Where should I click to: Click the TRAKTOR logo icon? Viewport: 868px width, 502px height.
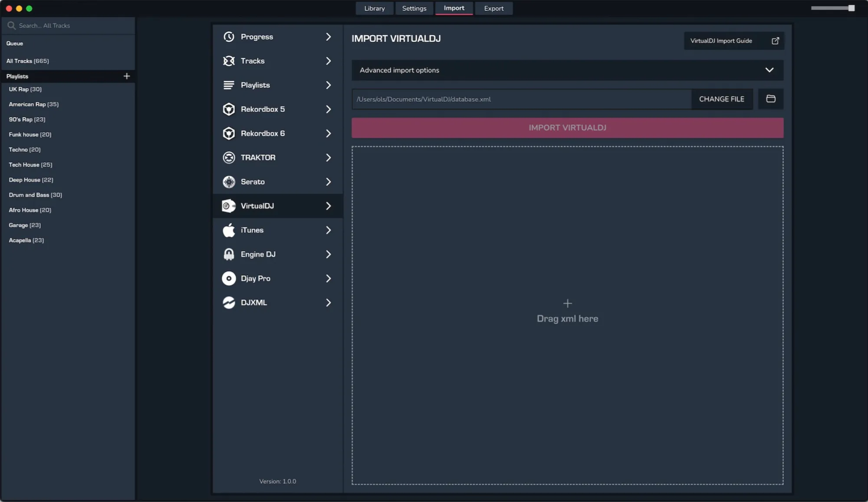(x=229, y=157)
